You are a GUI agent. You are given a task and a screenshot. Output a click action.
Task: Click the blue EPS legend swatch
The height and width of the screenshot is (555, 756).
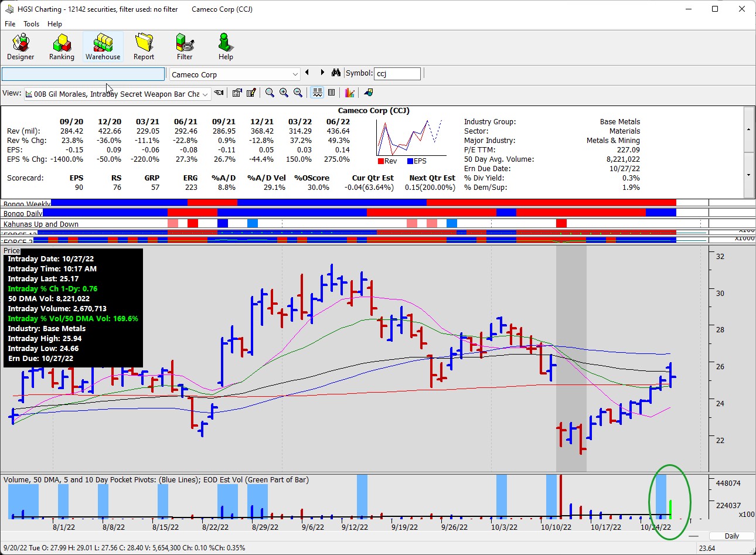410,161
